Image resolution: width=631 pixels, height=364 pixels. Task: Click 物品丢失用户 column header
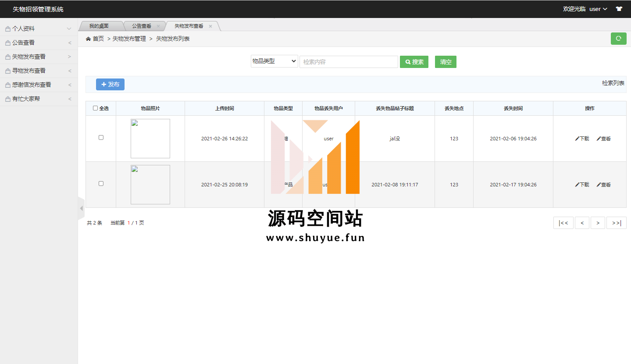328,108
